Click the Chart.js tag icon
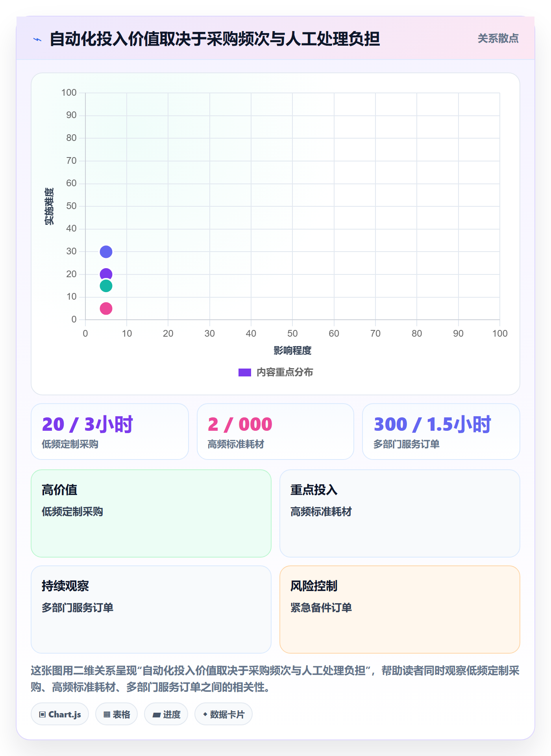Viewport: 551px width, 756px height. point(43,715)
